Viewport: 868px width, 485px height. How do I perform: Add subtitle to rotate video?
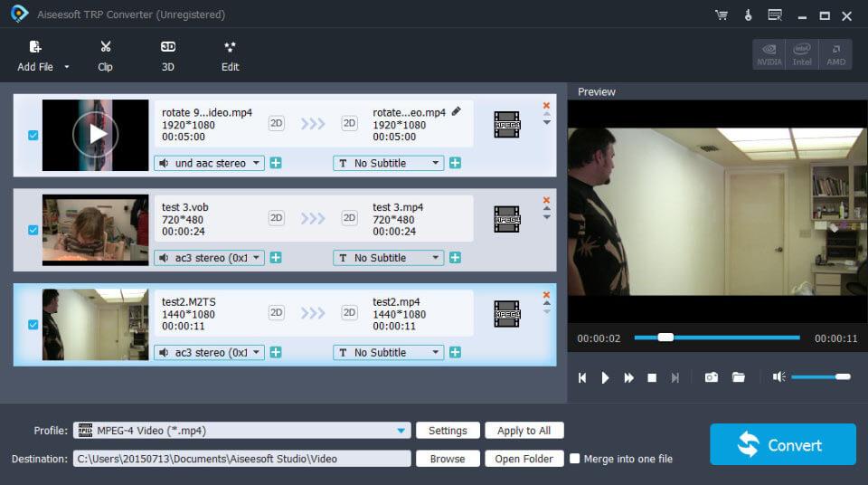(455, 163)
